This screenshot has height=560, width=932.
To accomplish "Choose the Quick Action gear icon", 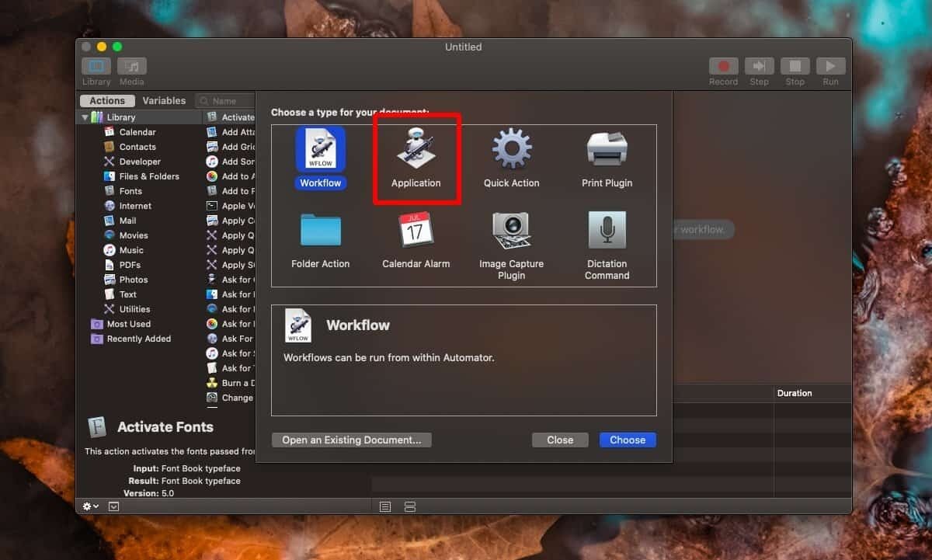I will click(511, 150).
